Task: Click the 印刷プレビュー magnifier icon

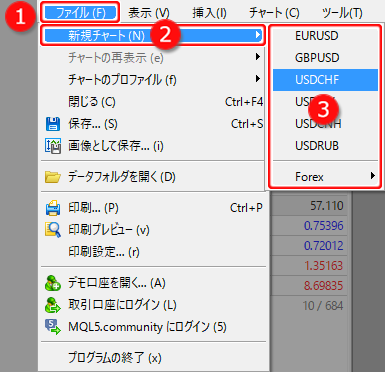Action: pyautogui.click(x=53, y=230)
